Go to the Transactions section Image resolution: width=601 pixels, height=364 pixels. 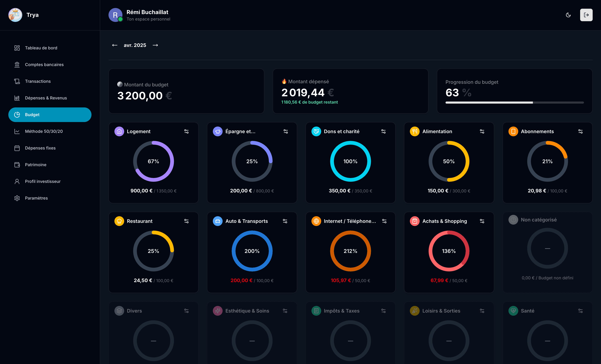[50, 81]
